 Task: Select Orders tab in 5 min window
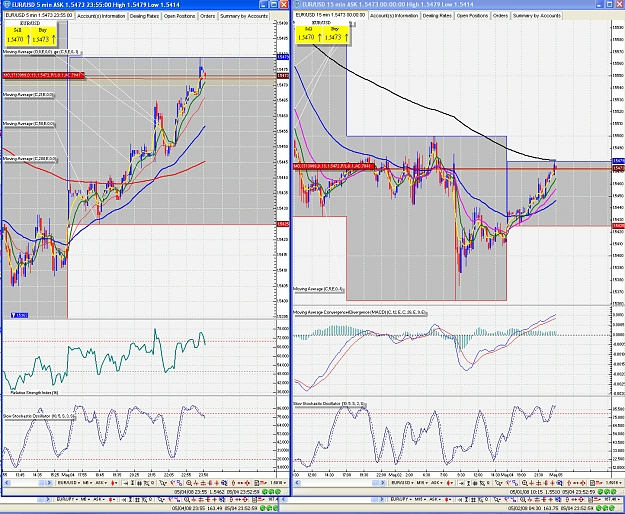coord(208,16)
